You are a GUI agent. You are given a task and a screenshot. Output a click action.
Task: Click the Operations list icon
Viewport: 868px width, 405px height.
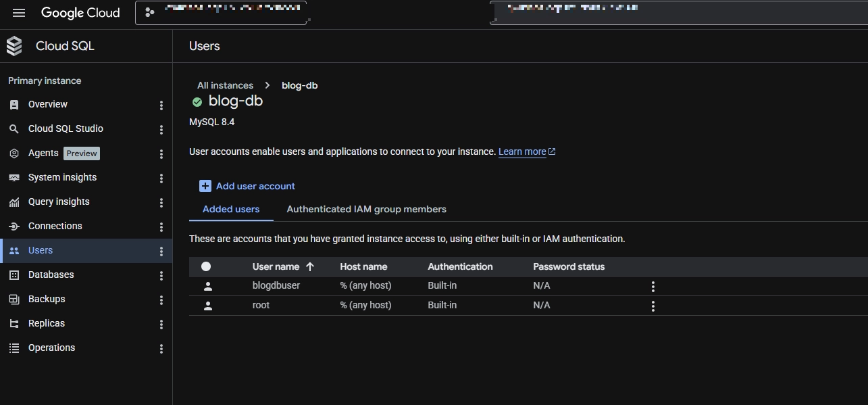tap(14, 348)
